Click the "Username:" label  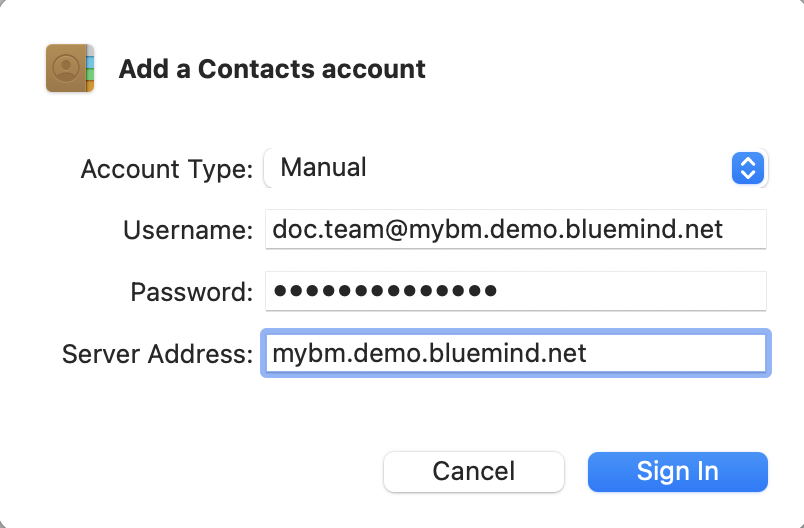pyautogui.click(x=188, y=230)
